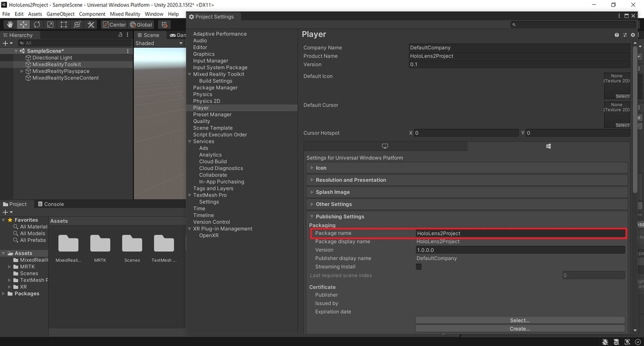Click the checkmark icon in status bar

(637, 341)
